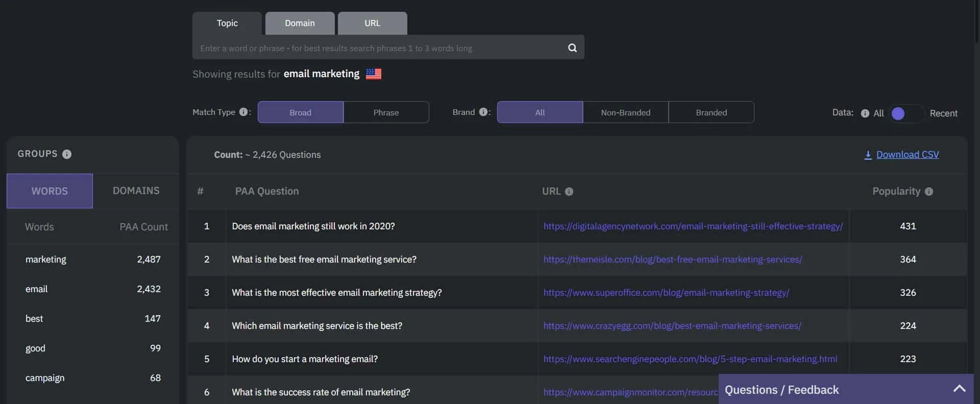This screenshot has height=404, width=980.
Task: Click the Match Type info icon
Action: point(243,112)
